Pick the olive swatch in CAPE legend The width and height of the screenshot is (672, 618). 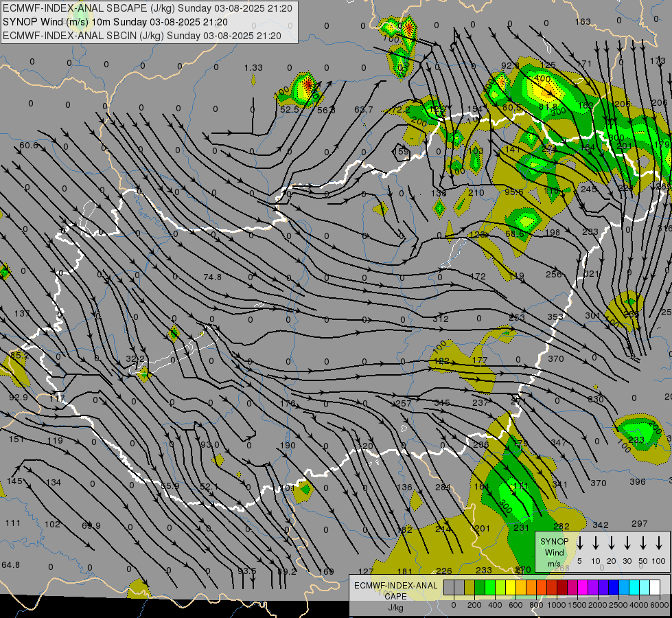(470, 588)
